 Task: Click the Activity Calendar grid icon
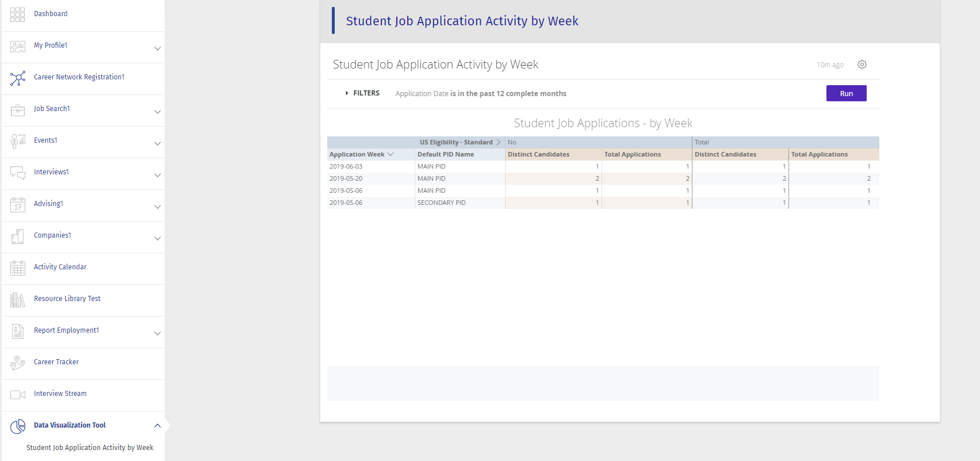(18, 268)
